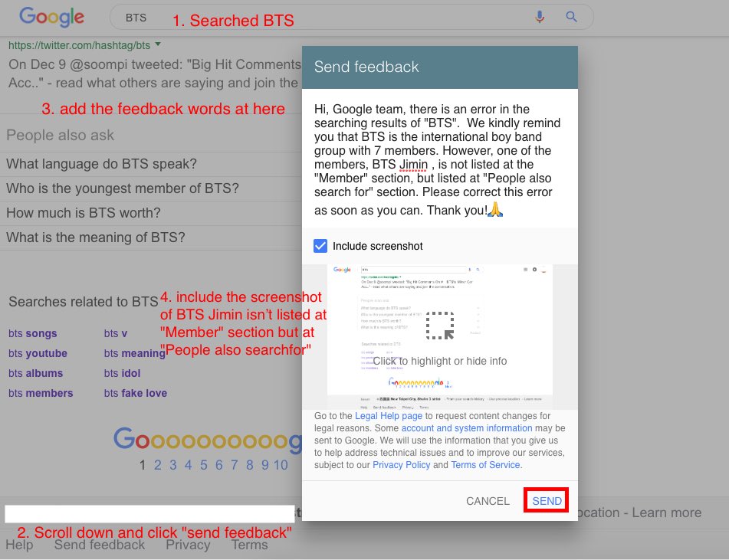
Task: Go to results page 2
Action: tap(158, 465)
